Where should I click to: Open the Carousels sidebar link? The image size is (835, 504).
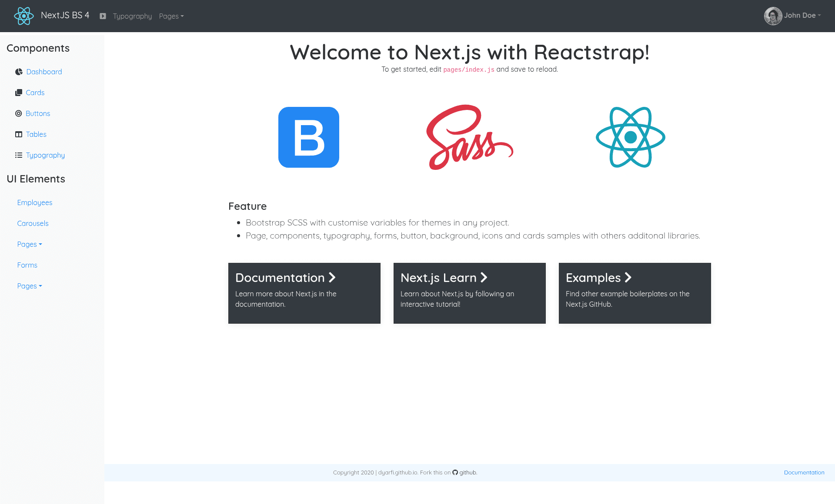tap(33, 223)
